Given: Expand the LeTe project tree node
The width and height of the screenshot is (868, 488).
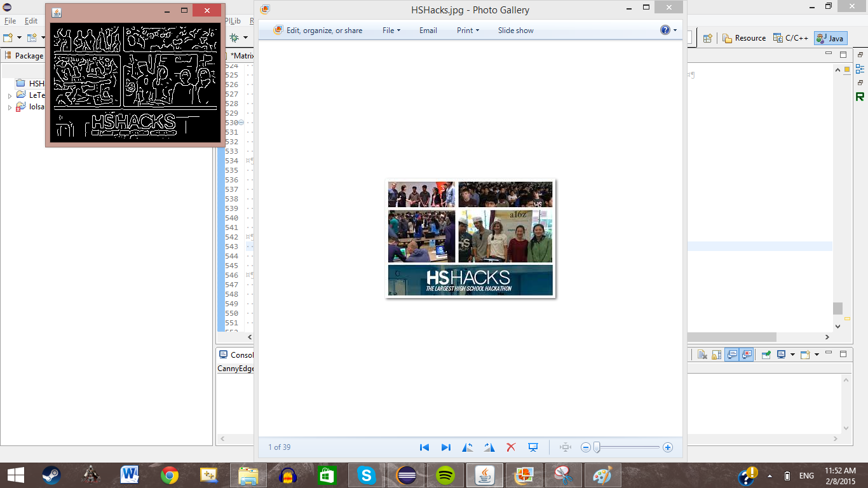Looking at the screenshot, I should click(x=10, y=95).
